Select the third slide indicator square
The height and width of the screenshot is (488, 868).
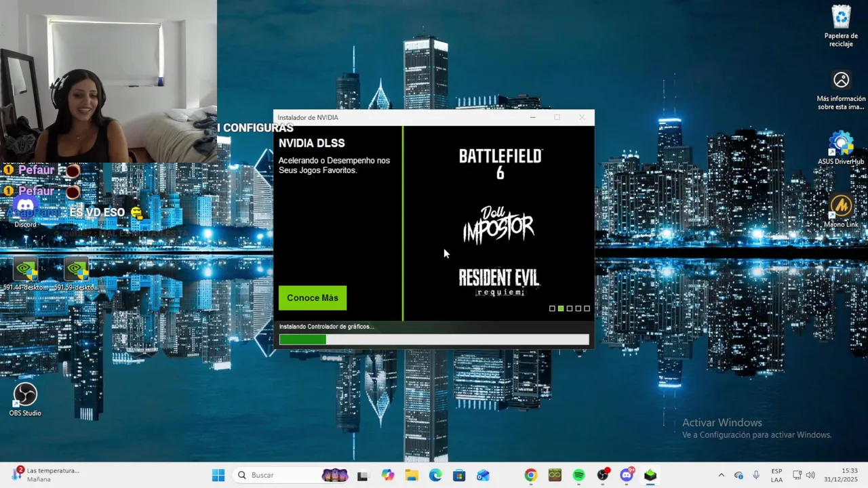click(570, 308)
